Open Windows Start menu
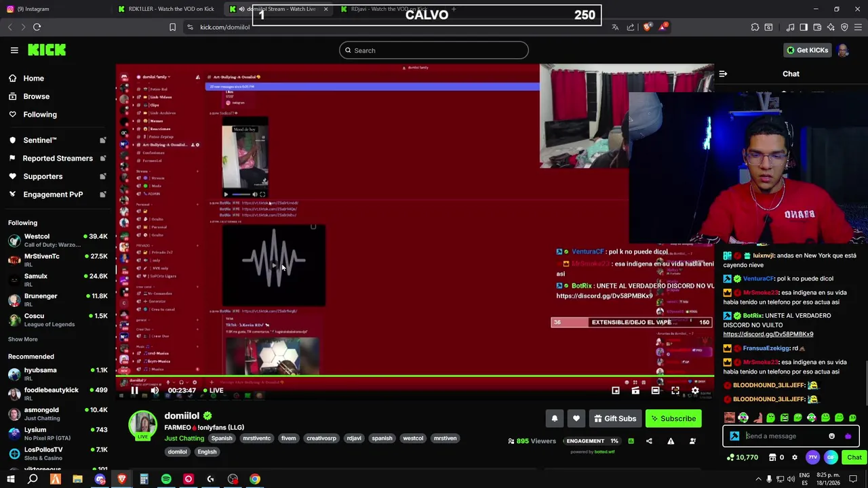 coord(10,479)
